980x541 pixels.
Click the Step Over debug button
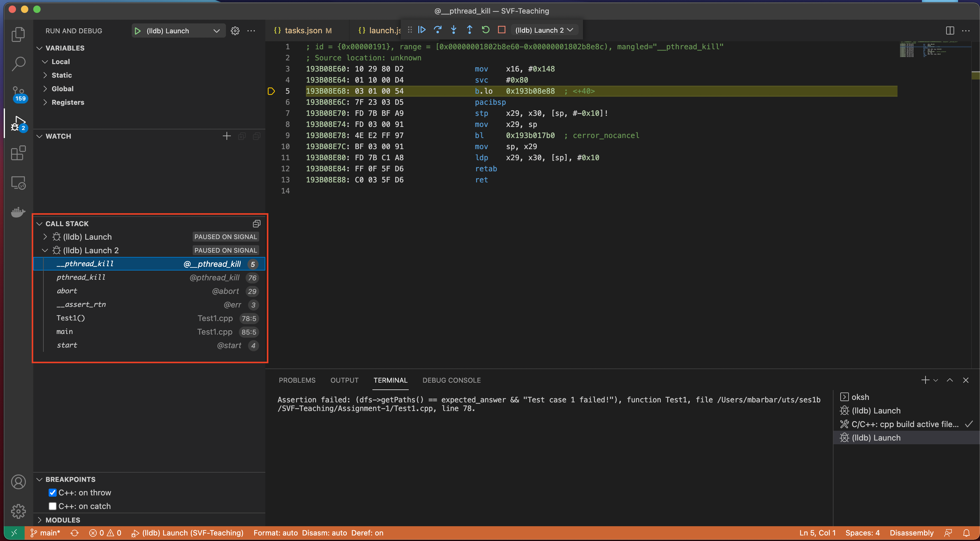[437, 30]
